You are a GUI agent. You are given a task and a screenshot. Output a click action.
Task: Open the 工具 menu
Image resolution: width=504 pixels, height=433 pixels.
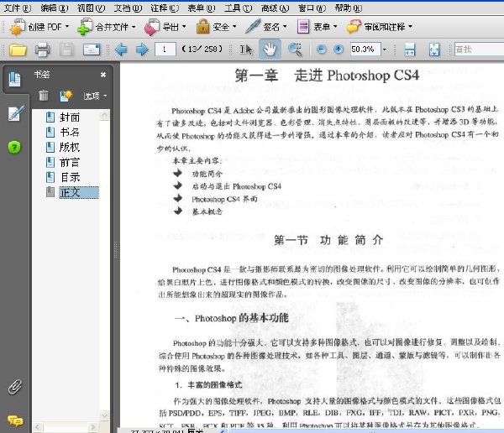(239, 8)
